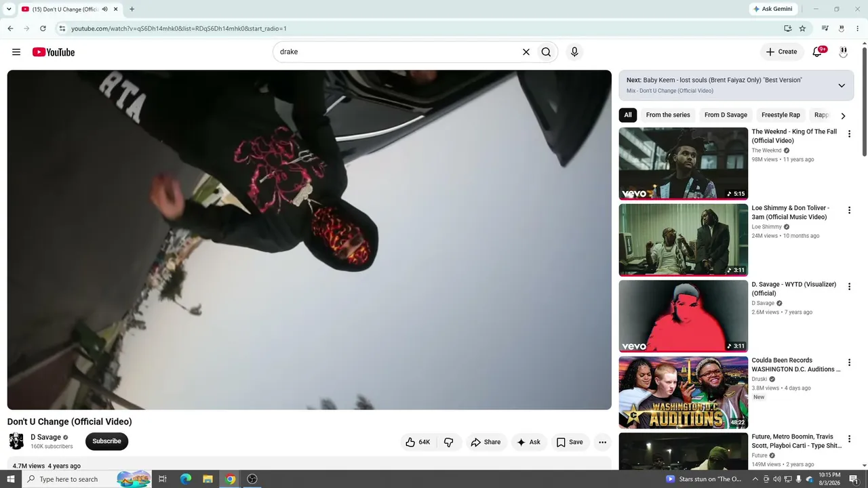This screenshot has height=488, width=868.
Task: Run search with the magnifier button
Action: pos(546,52)
